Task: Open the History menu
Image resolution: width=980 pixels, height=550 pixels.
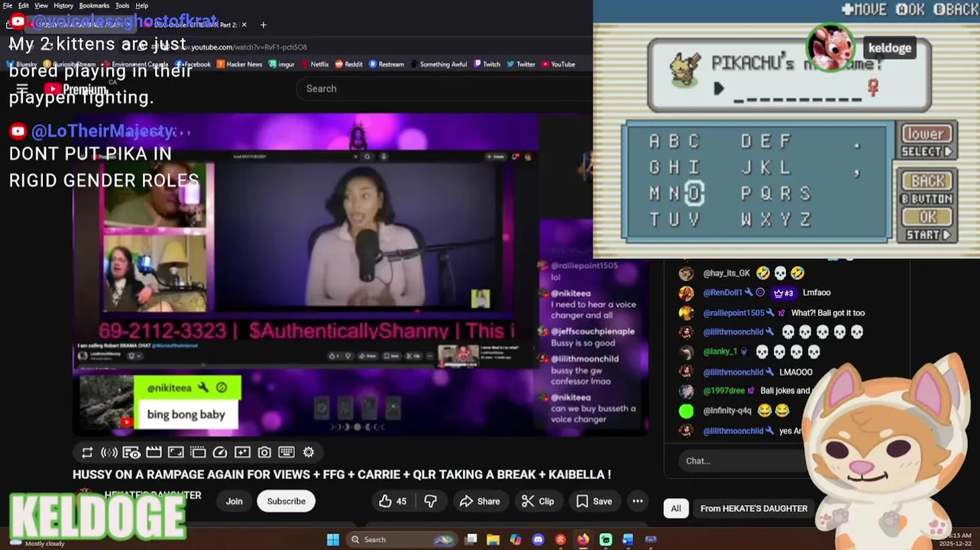Action: [x=63, y=5]
